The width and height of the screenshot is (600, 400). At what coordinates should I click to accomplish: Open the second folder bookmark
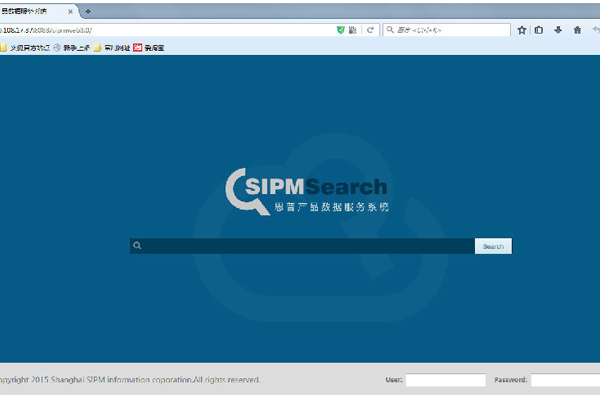[x=112, y=47]
